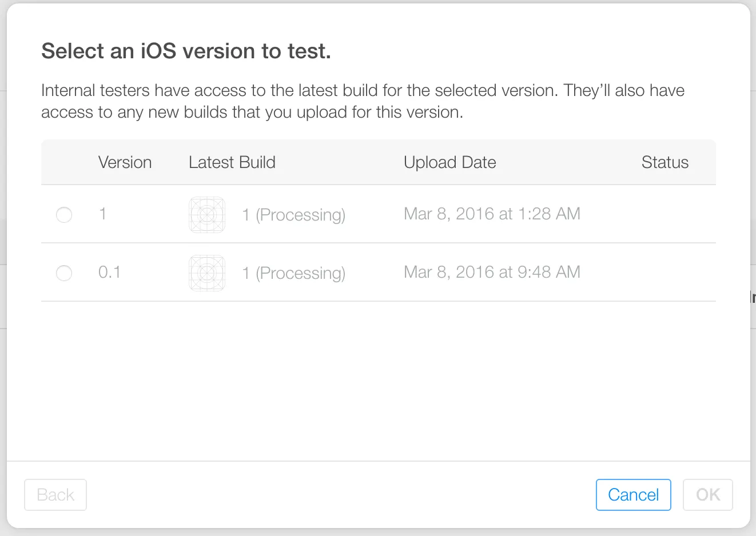This screenshot has width=756, height=536.
Task: Click version number 1 in the table
Action: point(103,214)
